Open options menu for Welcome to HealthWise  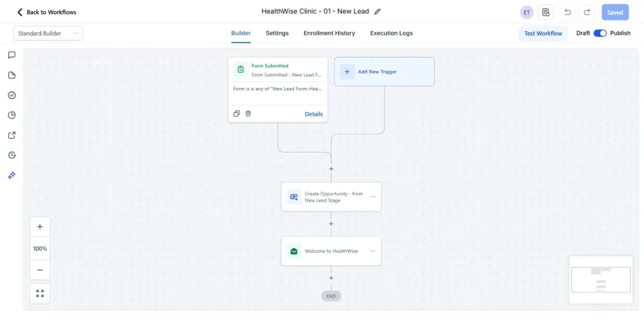point(372,251)
